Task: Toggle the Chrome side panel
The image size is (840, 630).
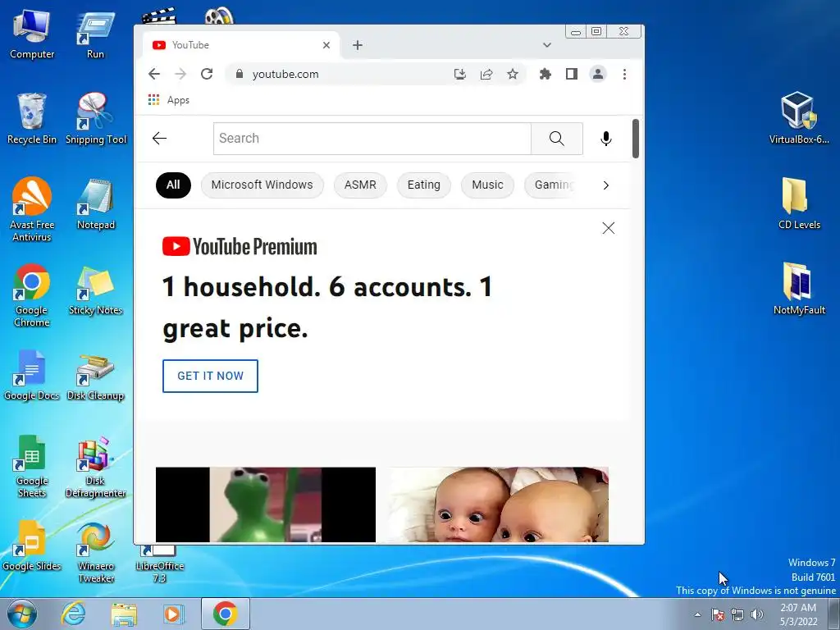Action: [572, 74]
